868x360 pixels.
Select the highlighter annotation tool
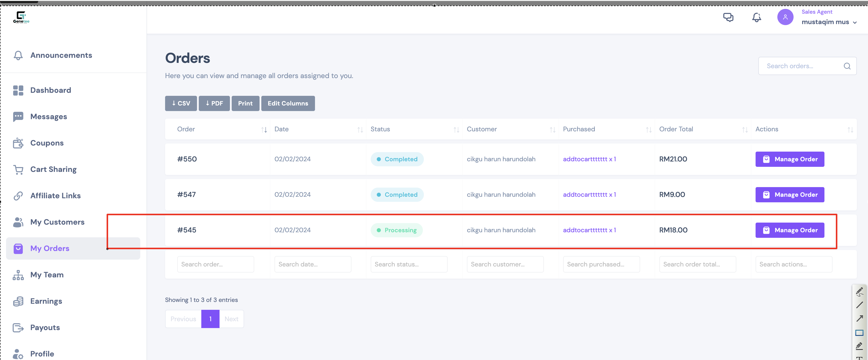click(859, 346)
